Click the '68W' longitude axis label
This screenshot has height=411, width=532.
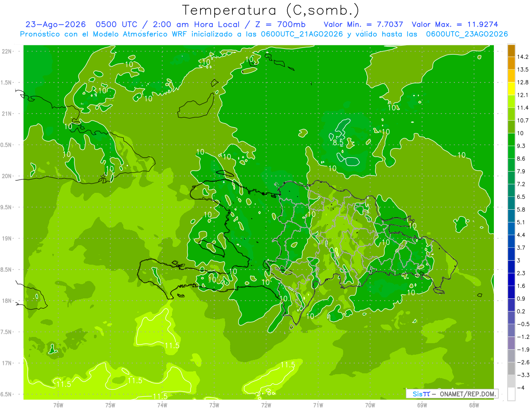(x=474, y=405)
